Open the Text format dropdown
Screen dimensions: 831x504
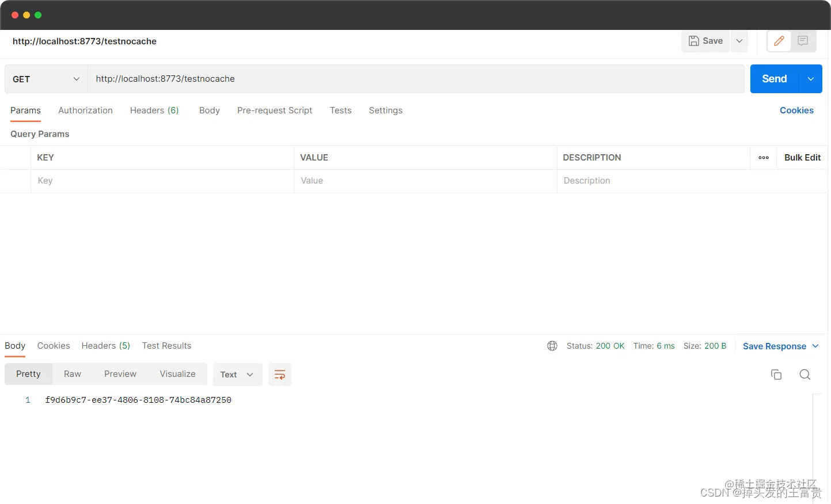237,375
